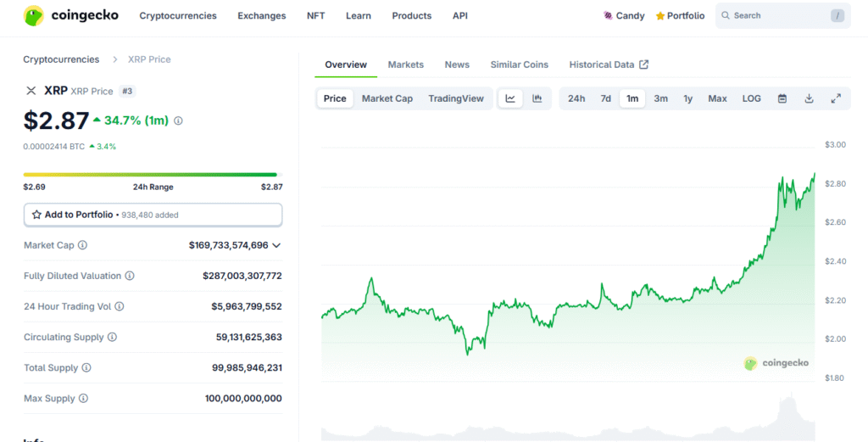This screenshot has height=442, width=868.
Task: Open the Historical Data tab
Action: (609, 64)
